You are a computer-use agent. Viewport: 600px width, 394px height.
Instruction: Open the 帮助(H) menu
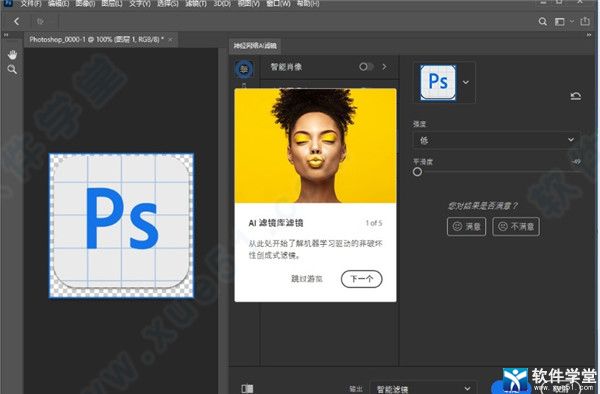pos(308,3)
